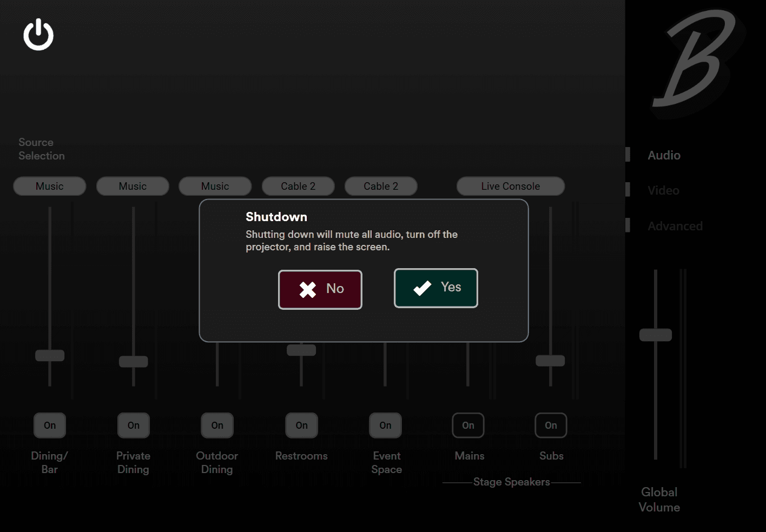Click the shutdown warning message text
The width and height of the screenshot is (766, 532).
pos(352,241)
